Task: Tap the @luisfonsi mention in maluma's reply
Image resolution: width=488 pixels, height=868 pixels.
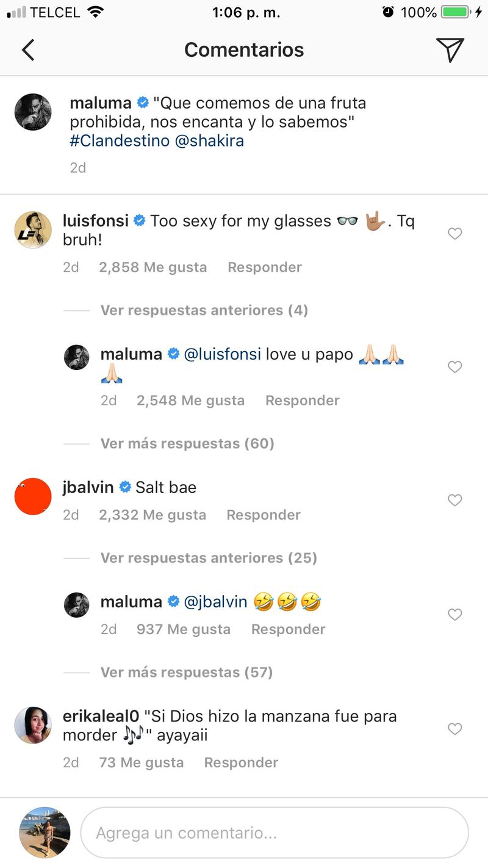Action: [x=222, y=354]
